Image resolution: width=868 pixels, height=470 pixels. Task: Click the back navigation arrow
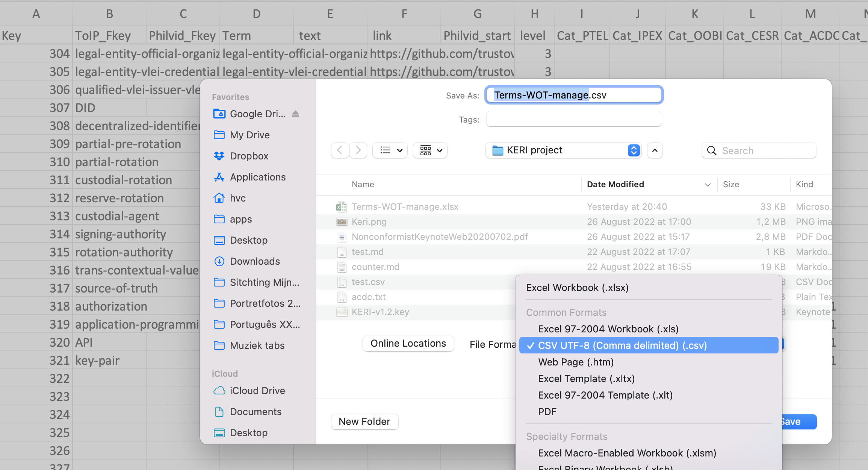[x=339, y=150]
